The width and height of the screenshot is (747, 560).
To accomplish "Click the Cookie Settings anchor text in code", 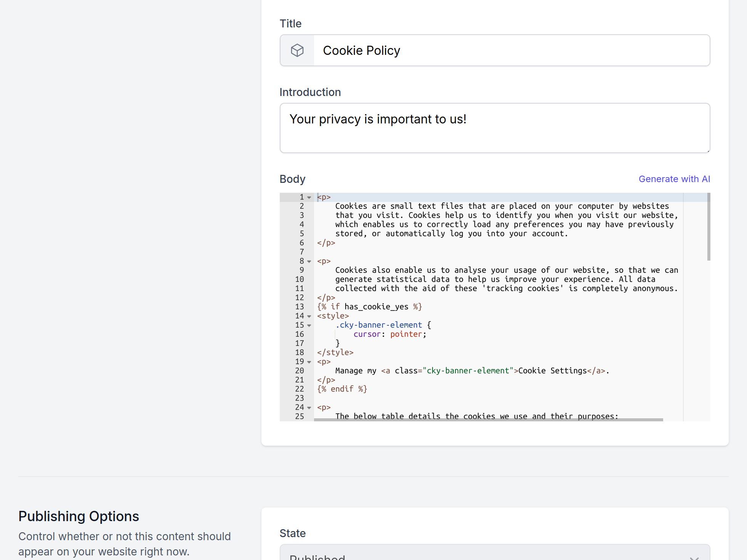I will click(x=552, y=371).
